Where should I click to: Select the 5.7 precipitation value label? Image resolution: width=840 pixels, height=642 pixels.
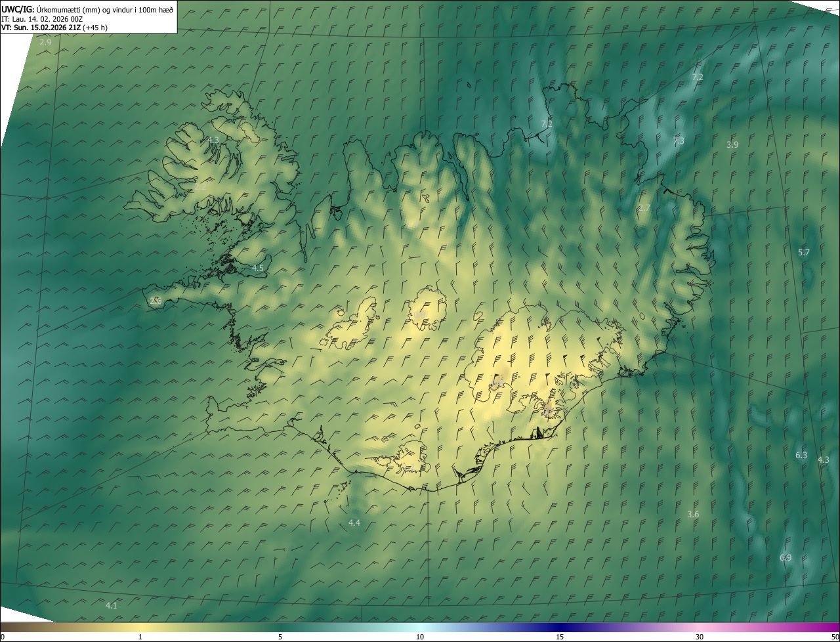804,252
